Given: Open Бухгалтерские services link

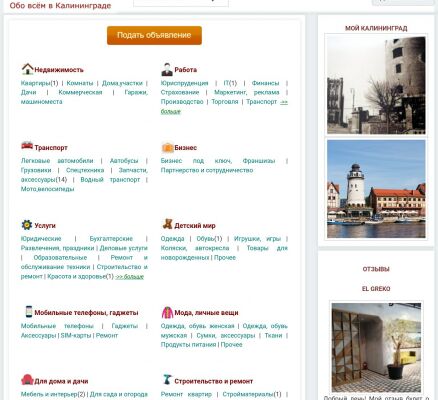Looking at the screenshot, I should point(111,239).
